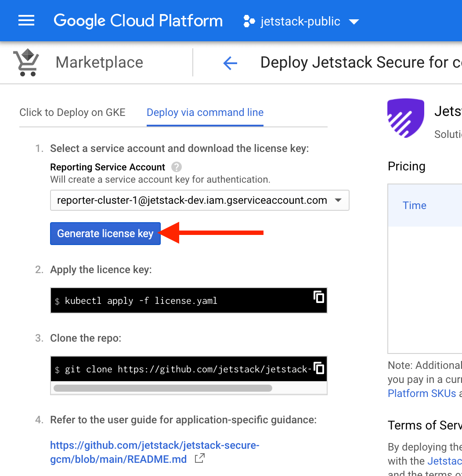The height and width of the screenshot is (476, 462).
Task: Select Deploy via command line tab
Action: pyautogui.click(x=205, y=112)
